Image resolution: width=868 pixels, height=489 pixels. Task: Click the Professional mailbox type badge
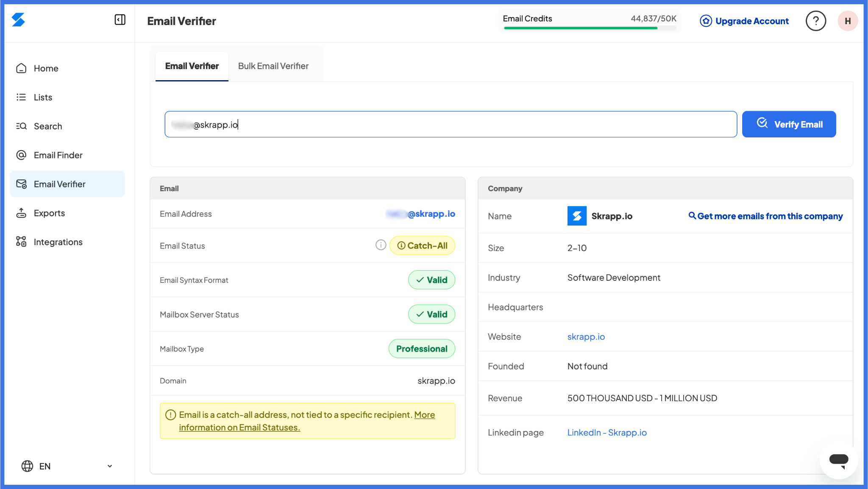422,349
